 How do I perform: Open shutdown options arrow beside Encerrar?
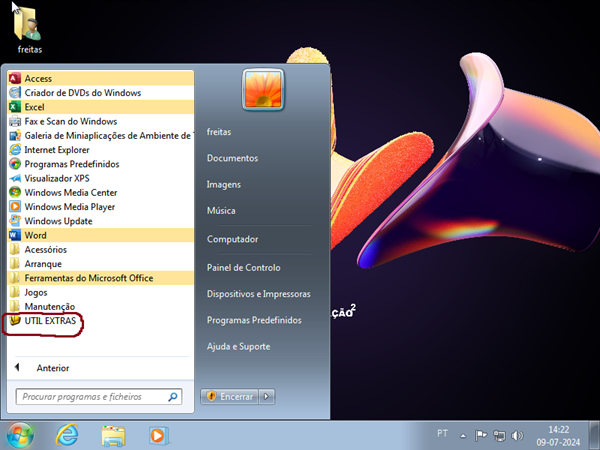[x=267, y=396]
